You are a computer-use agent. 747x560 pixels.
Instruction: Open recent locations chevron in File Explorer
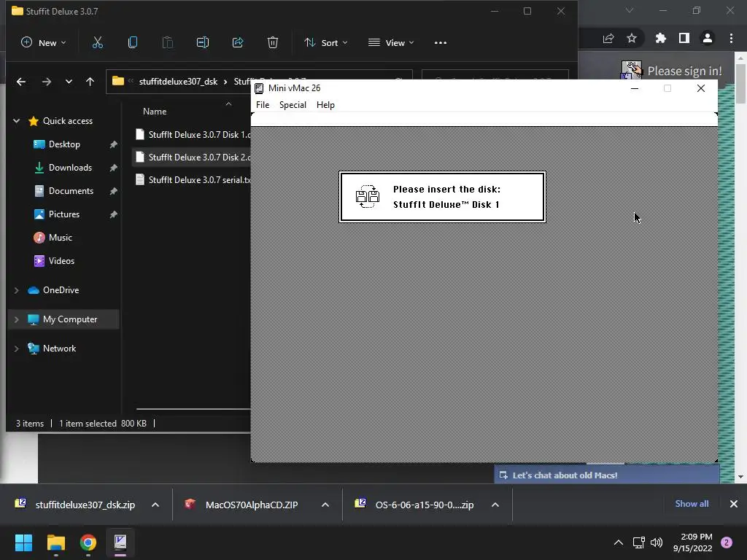point(69,82)
